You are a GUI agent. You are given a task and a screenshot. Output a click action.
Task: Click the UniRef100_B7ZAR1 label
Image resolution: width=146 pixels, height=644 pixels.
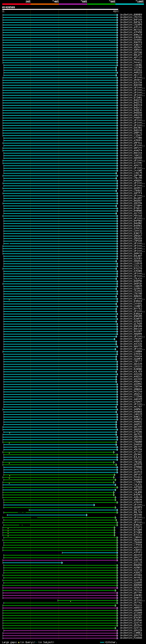tap(131, 98)
